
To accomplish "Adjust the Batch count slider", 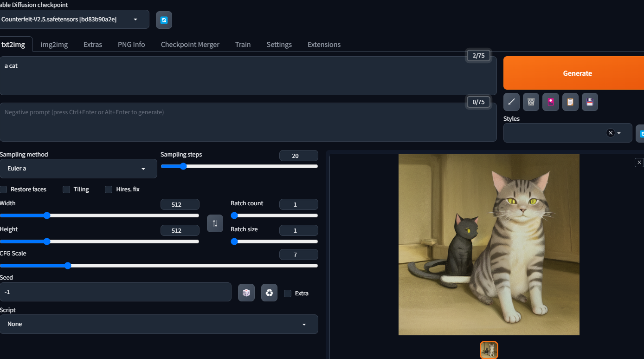I will click(274, 215).
